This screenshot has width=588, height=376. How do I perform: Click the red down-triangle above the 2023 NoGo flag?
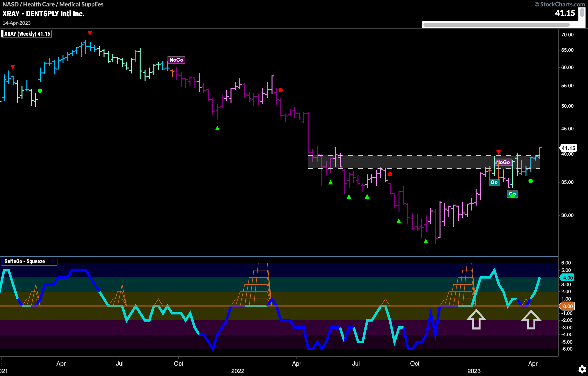point(499,152)
